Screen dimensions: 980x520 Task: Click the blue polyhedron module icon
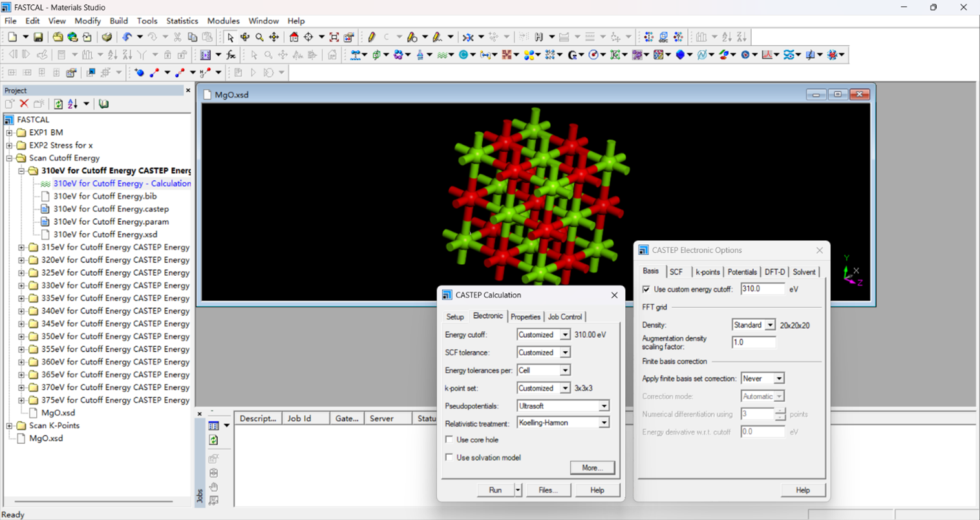(680, 55)
